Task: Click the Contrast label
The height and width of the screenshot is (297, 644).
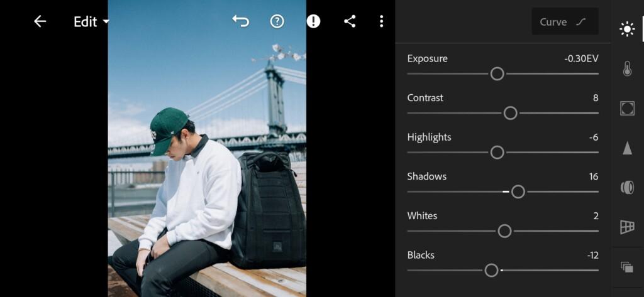Action: point(425,98)
